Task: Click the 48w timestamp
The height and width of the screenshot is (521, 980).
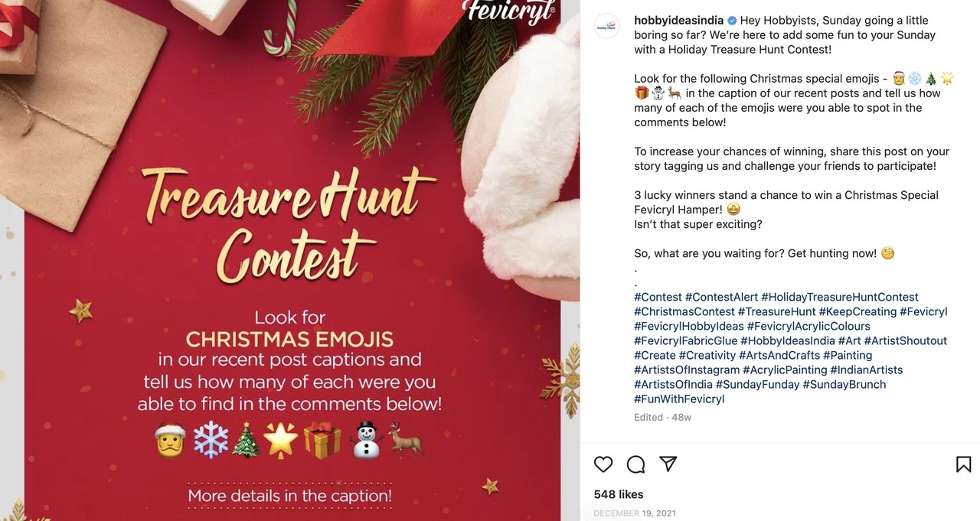Action: click(681, 417)
